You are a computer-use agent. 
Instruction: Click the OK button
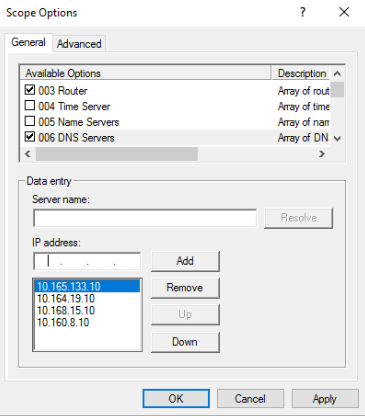coord(176,398)
